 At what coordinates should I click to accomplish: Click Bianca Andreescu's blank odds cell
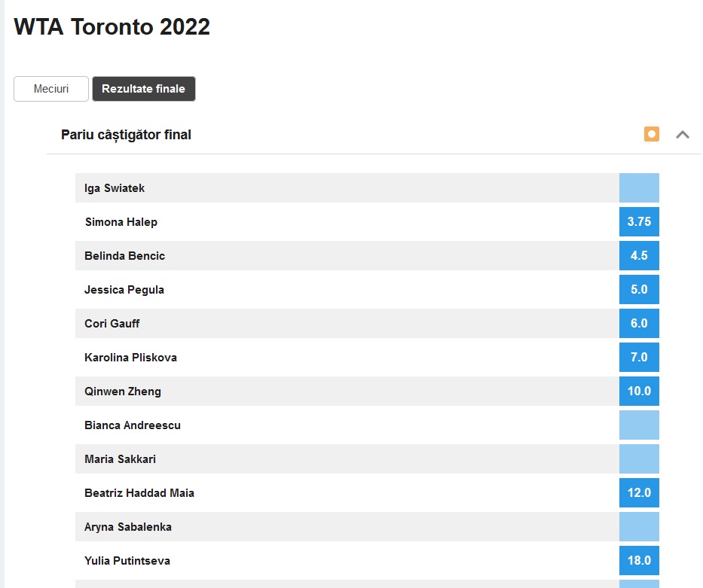[639, 425]
